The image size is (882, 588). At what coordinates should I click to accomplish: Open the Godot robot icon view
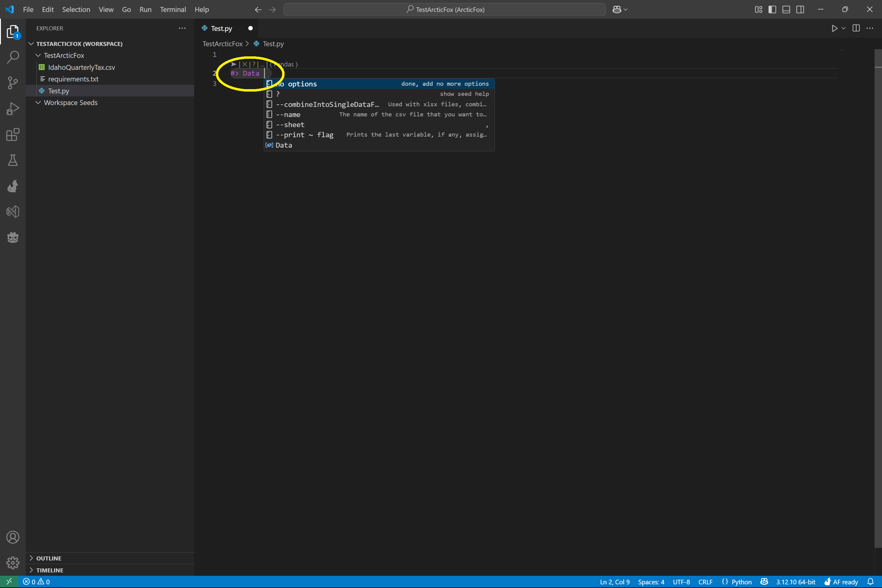[13, 237]
